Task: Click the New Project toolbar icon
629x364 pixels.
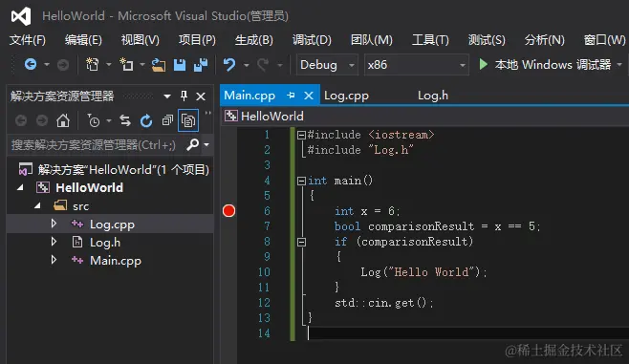Action: pyautogui.click(x=93, y=64)
